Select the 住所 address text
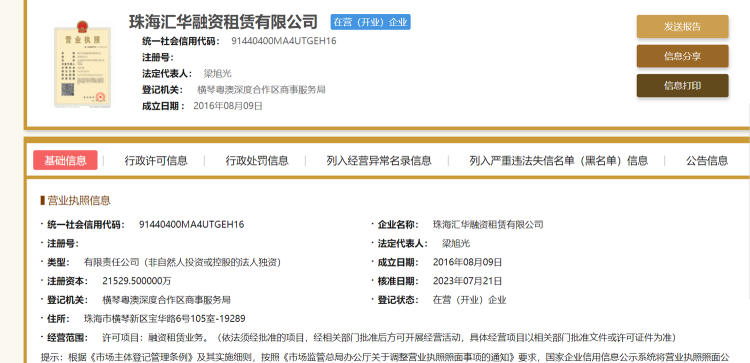Viewport: 750px width, 363px height. click(165, 319)
